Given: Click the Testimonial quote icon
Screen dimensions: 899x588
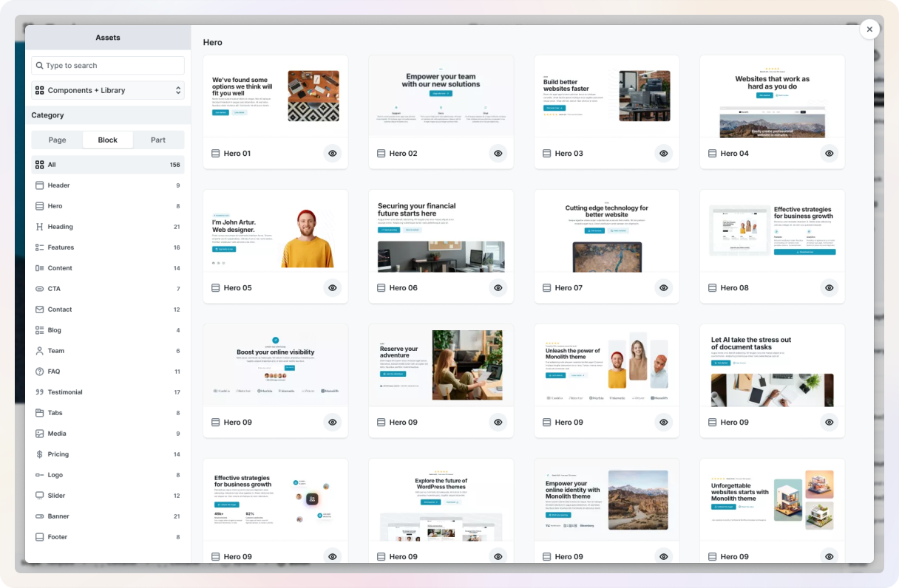Looking at the screenshot, I should coord(40,392).
